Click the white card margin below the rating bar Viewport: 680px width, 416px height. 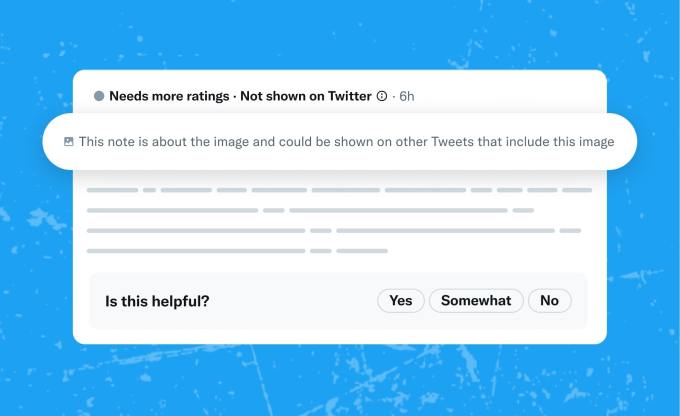339,336
